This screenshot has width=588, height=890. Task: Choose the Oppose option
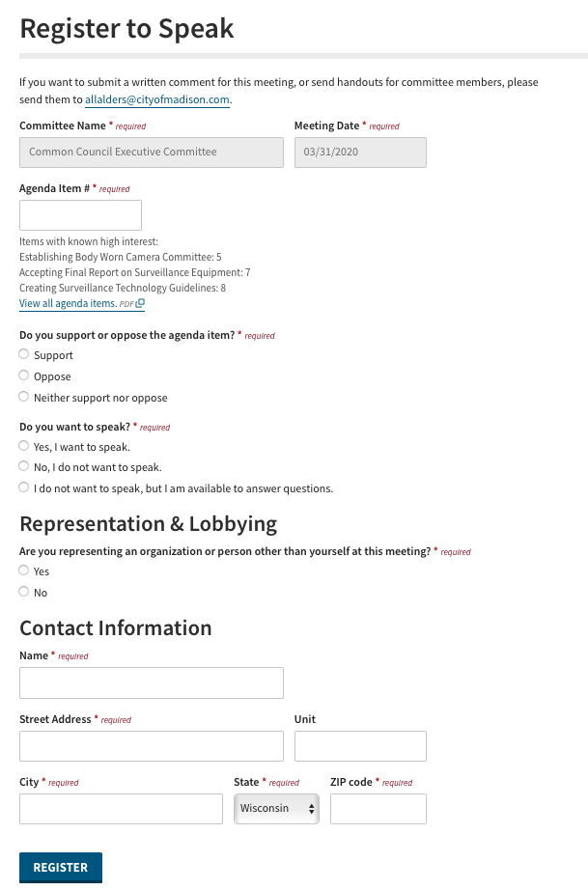[x=23, y=375]
